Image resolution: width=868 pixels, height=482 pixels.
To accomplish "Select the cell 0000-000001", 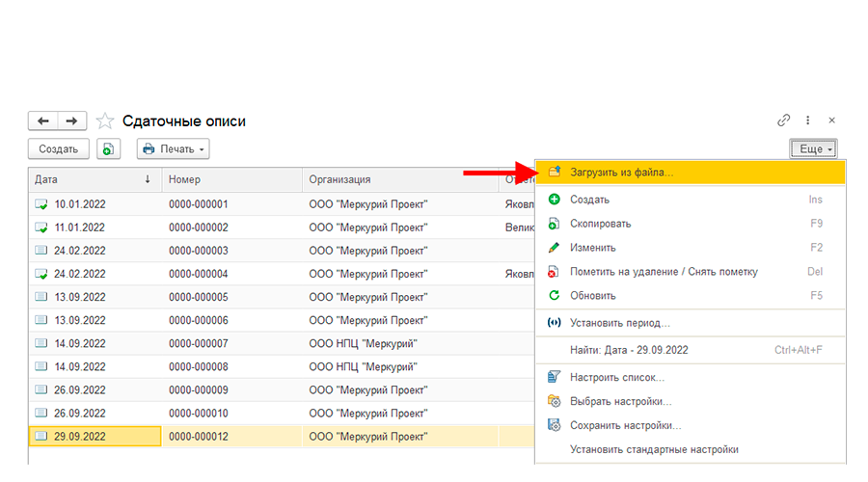I will (x=231, y=204).
